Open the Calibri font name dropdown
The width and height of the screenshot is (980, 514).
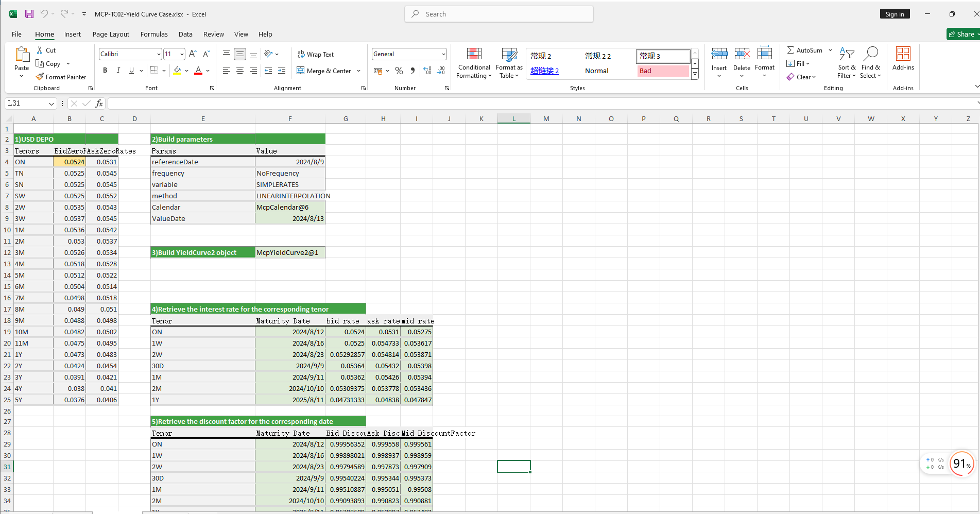tap(159, 54)
